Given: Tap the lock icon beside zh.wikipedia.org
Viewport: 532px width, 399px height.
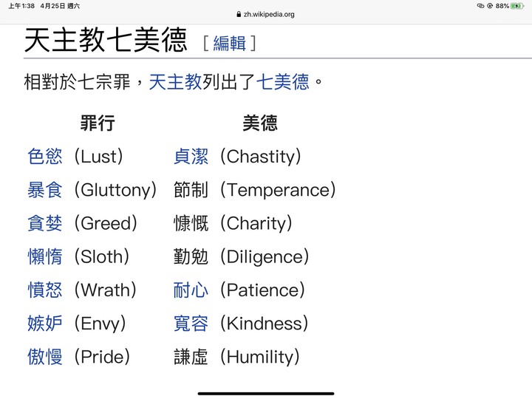Looking at the screenshot, I should point(239,14).
